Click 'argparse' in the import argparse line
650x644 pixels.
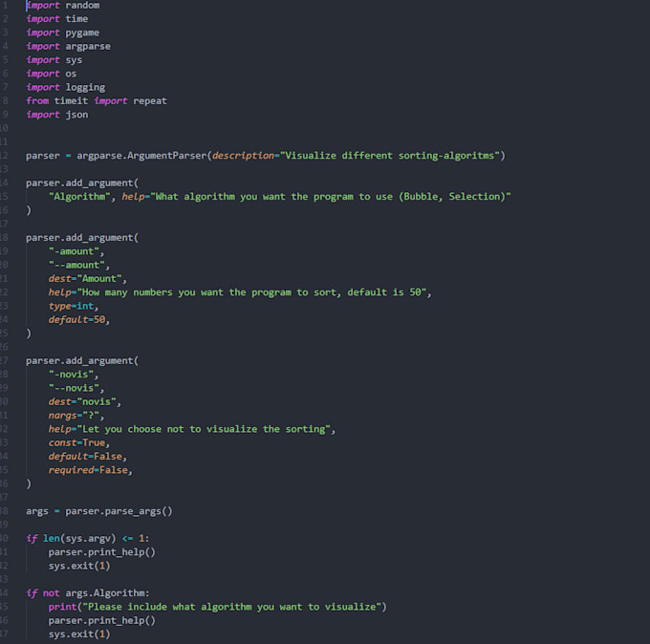click(88, 47)
